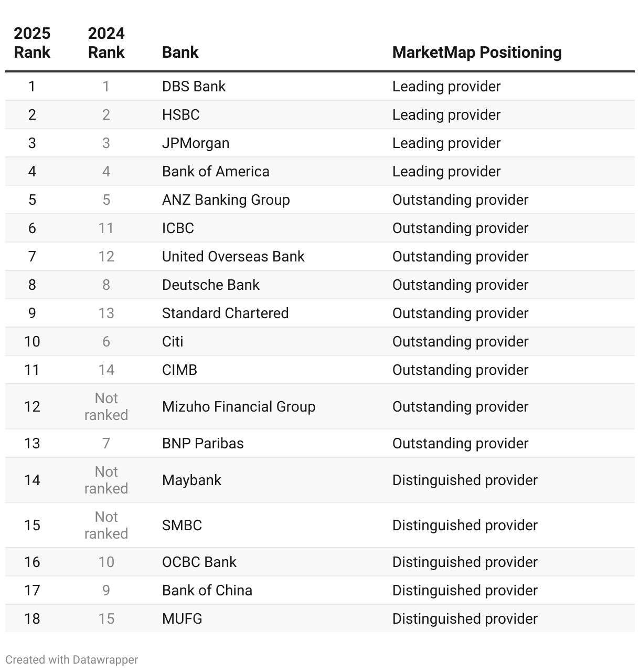Click the "2024 Rank" column header
The width and height of the screenshot is (640, 672).
[106, 43]
